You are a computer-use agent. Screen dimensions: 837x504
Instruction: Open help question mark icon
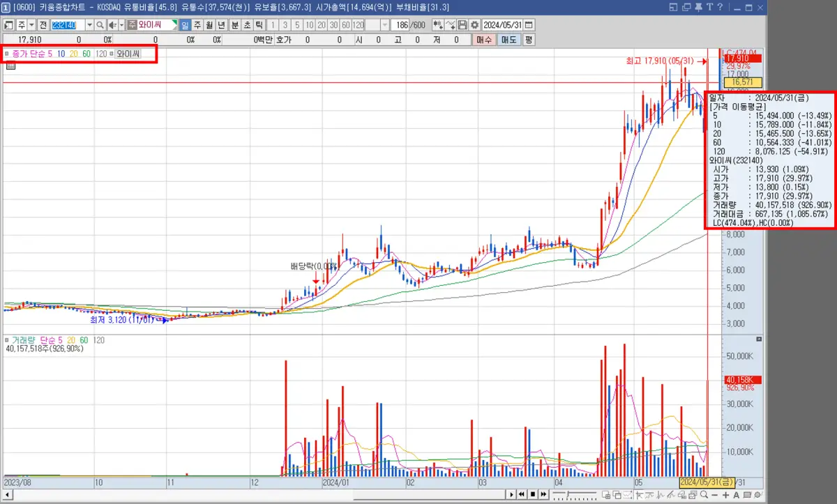(721, 7)
